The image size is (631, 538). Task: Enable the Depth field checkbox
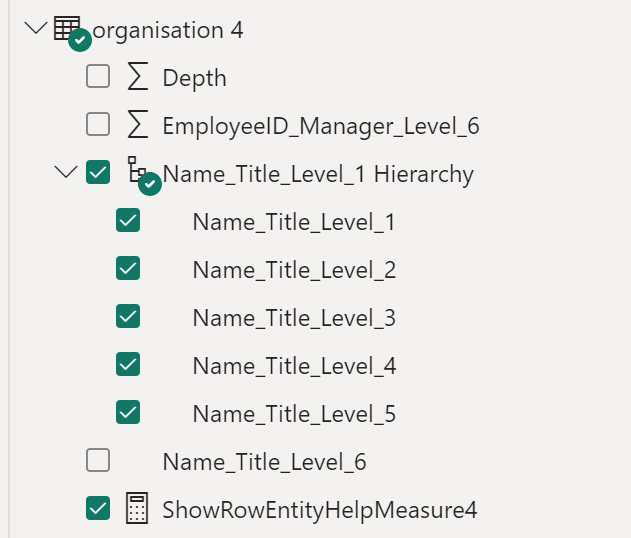98,77
